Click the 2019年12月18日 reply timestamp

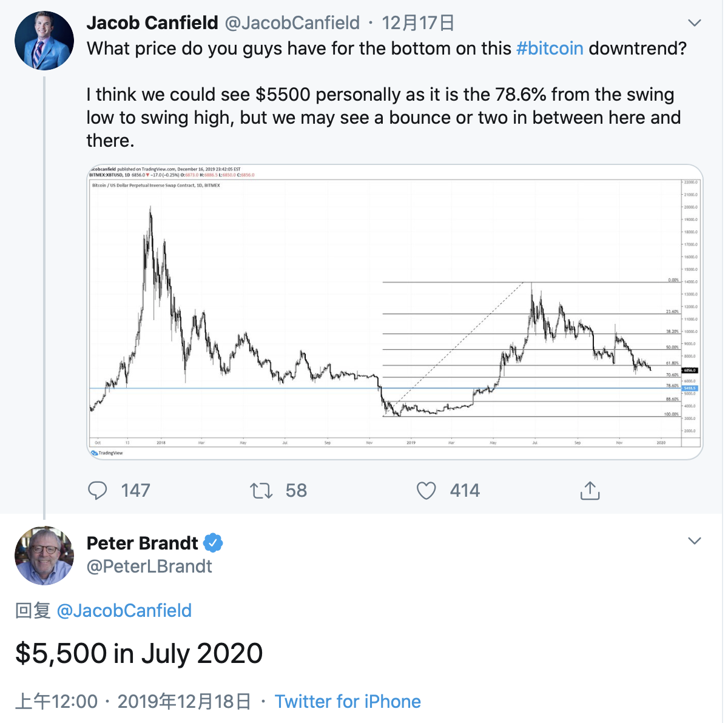click(184, 701)
